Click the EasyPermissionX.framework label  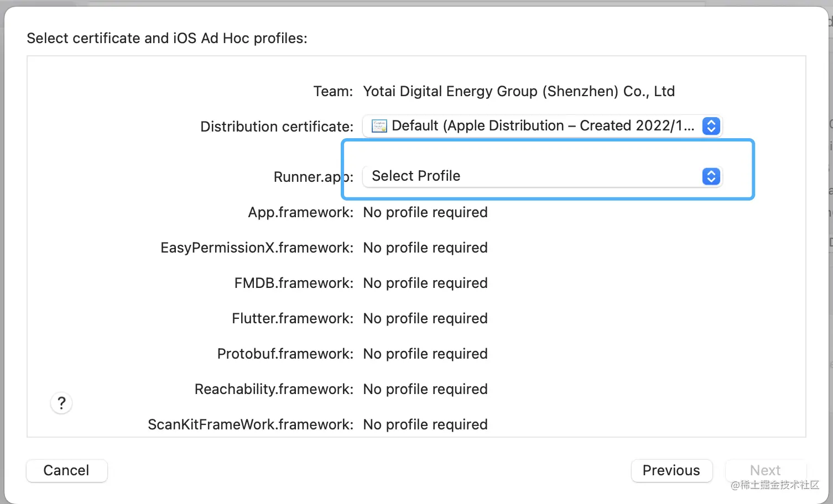click(x=257, y=248)
